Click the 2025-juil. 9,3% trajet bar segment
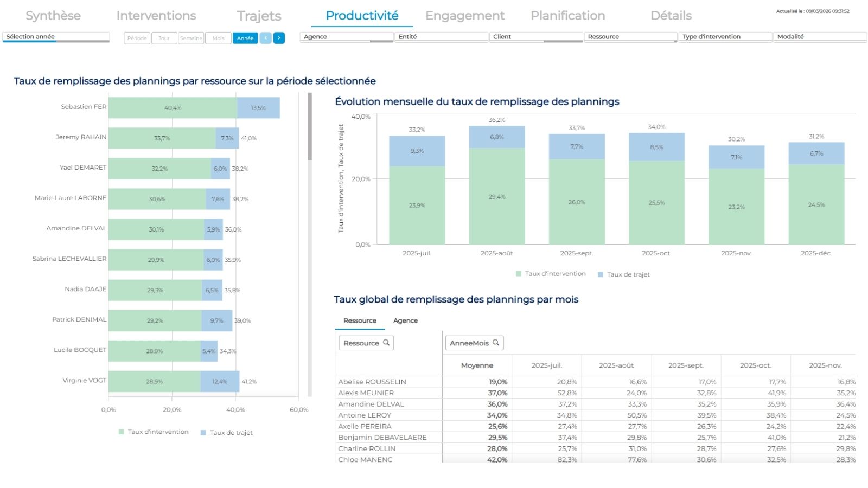This screenshot has height=488, width=868. pyautogui.click(x=417, y=151)
